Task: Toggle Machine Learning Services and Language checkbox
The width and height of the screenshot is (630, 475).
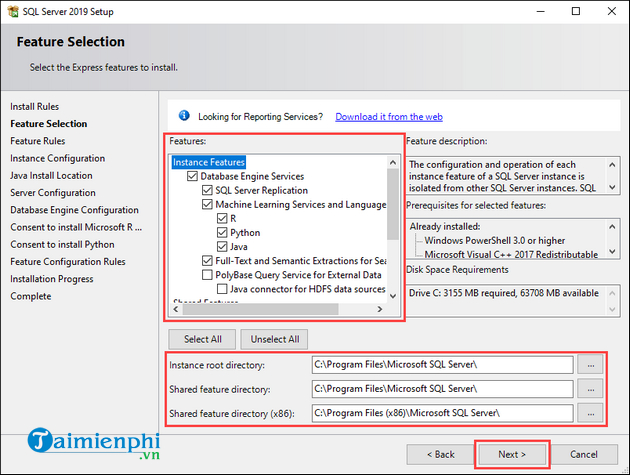Action: pyautogui.click(x=207, y=205)
